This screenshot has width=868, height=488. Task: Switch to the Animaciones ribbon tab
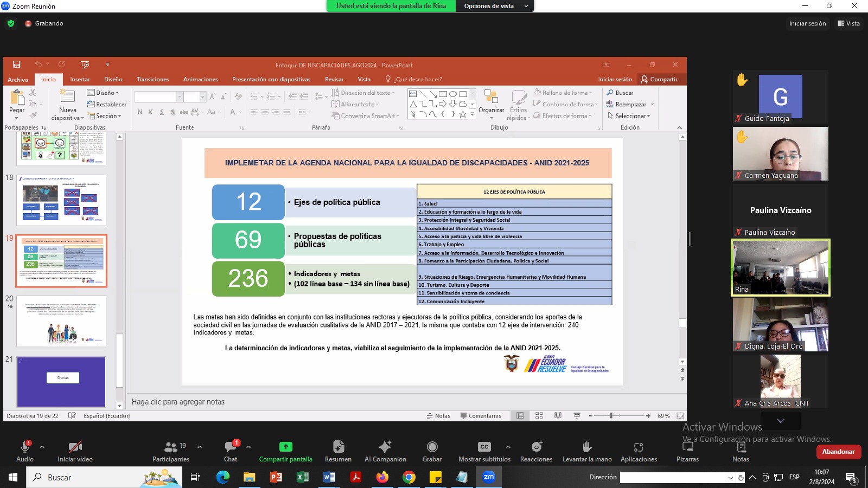[x=200, y=79]
